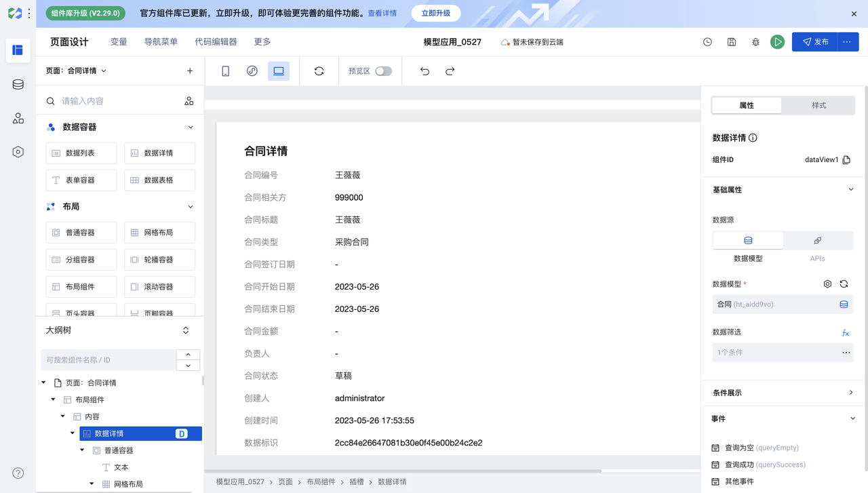Screen dimensions: 868x493
Task: Go to previous outline search result
Action: [x=188, y=355]
